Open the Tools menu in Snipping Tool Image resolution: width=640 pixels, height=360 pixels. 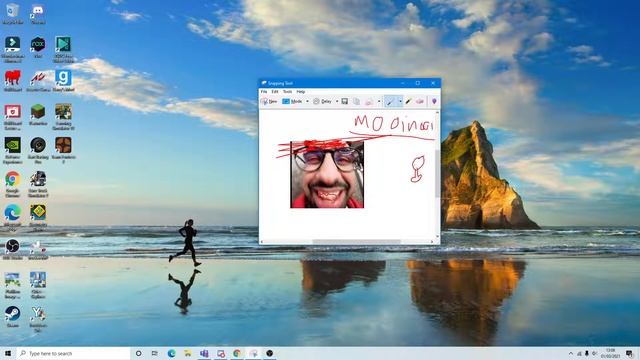(288, 91)
